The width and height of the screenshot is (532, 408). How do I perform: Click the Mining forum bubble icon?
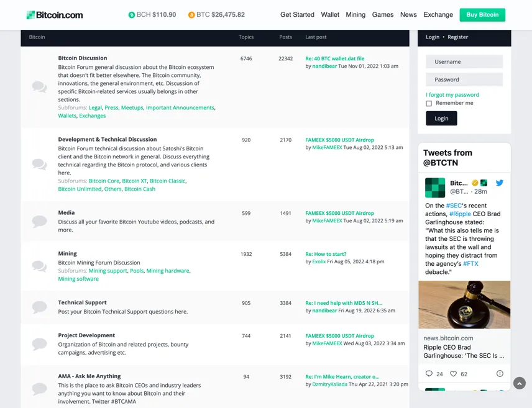click(x=39, y=266)
